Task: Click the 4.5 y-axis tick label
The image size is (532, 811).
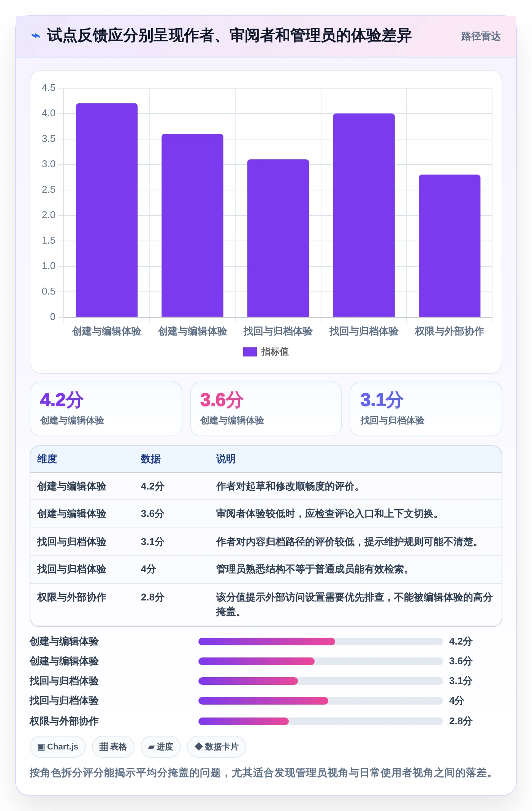Action: coord(49,88)
